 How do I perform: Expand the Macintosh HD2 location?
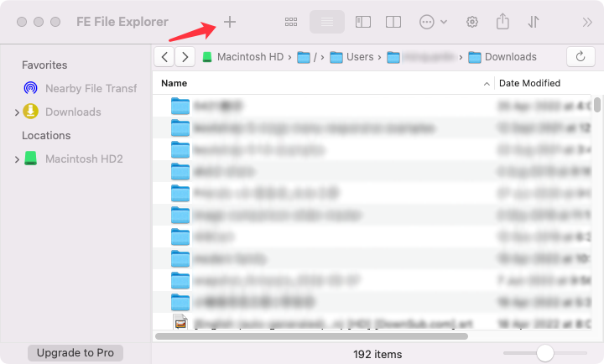pyautogui.click(x=17, y=159)
